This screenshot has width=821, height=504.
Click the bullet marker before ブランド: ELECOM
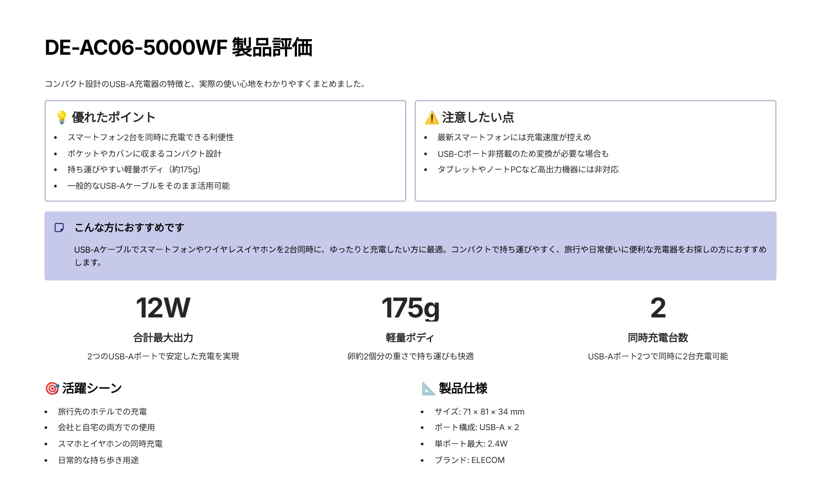[x=422, y=460]
